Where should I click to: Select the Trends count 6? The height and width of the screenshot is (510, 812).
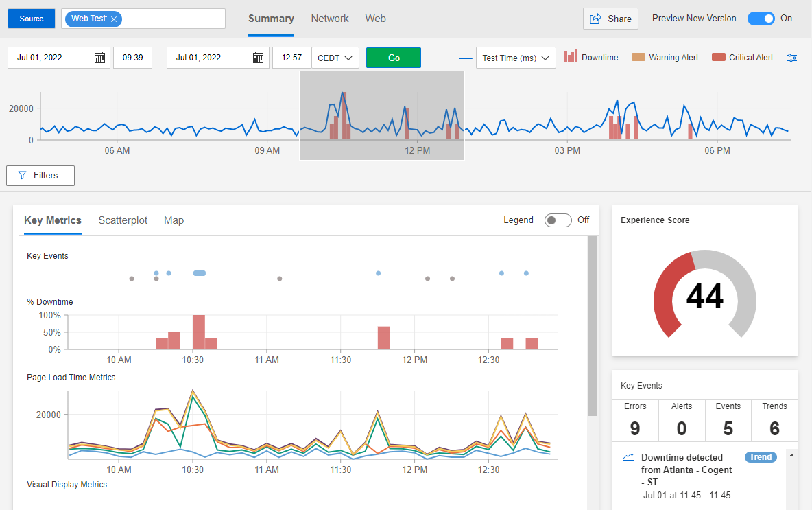tap(775, 428)
